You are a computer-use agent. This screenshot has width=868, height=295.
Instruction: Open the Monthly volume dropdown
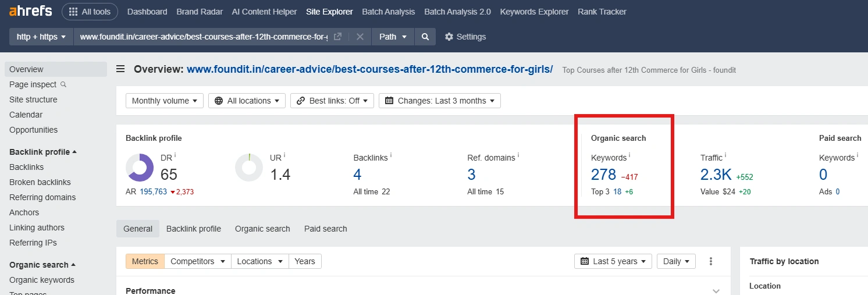(x=165, y=101)
